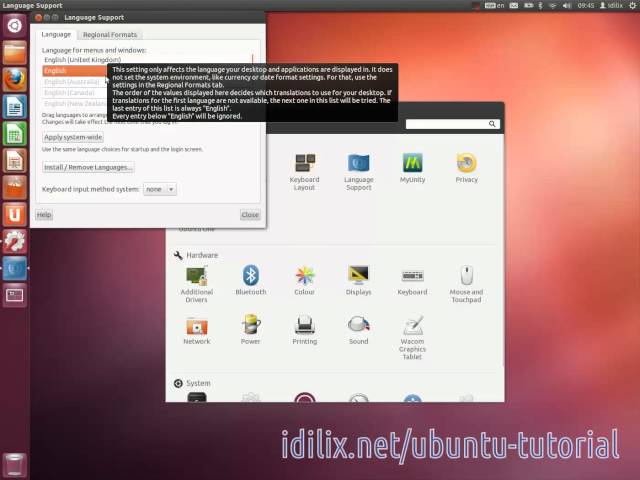
Task: Open Language Support settings icon
Action: click(358, 171)
